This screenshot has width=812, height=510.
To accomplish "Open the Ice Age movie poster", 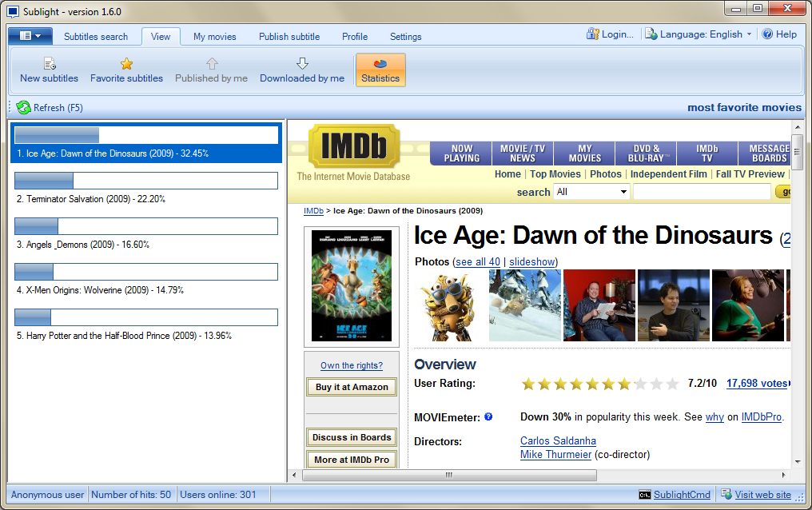I will tap(352, 286).
